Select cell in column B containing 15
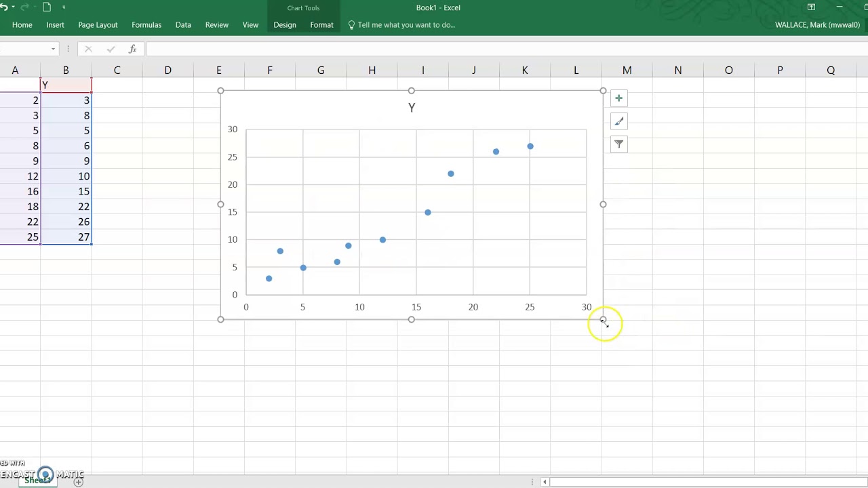 pos(66,191)
